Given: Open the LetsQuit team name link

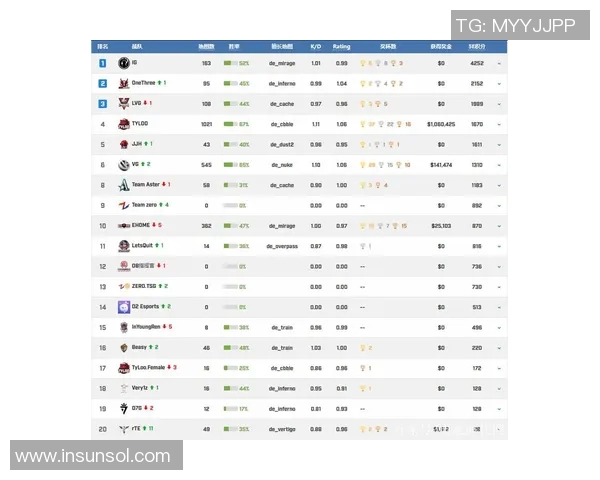Looking at the screenshot, I should coord(142,245).
